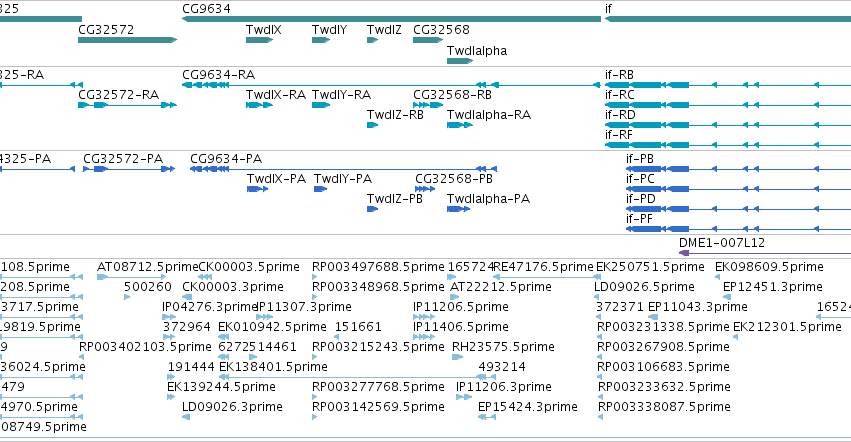Viewport: 851px width, 442px height.
Task: Click the TwdlX-PA protein
Action: [258, 189]
